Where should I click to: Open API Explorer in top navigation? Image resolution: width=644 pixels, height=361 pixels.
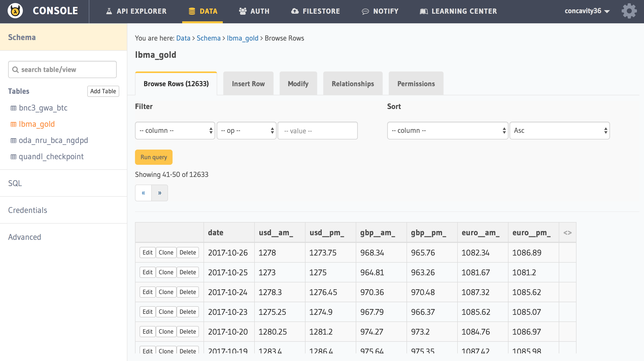pos(137,11)
